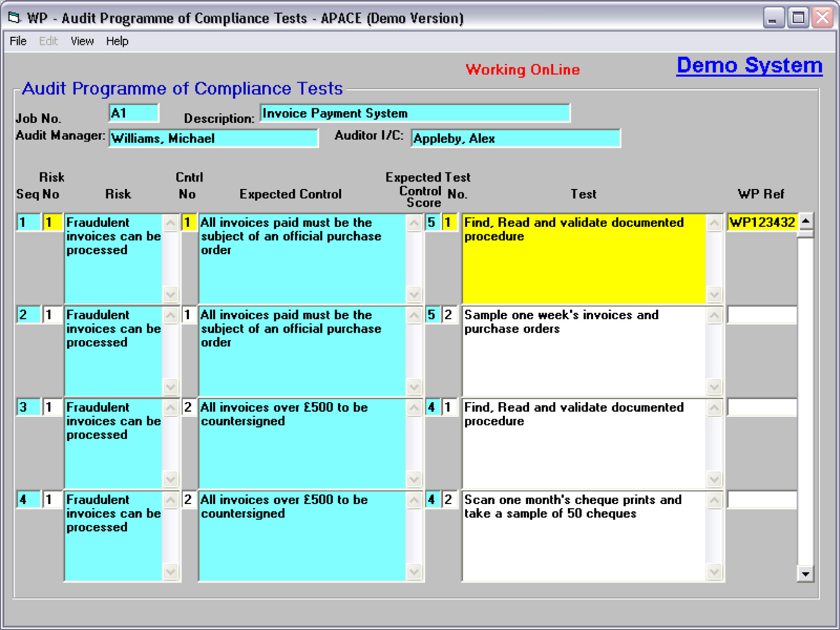The width and height of the screenshot is (840, 630).
Task: Click the Job No. field A1
Action: (x=134, y=113)
